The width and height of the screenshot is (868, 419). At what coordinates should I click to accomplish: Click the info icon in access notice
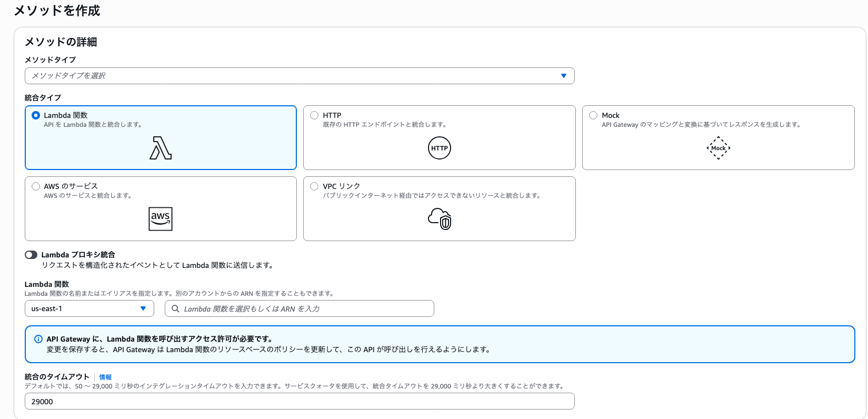pyautogui.click(x=38, y=339)
